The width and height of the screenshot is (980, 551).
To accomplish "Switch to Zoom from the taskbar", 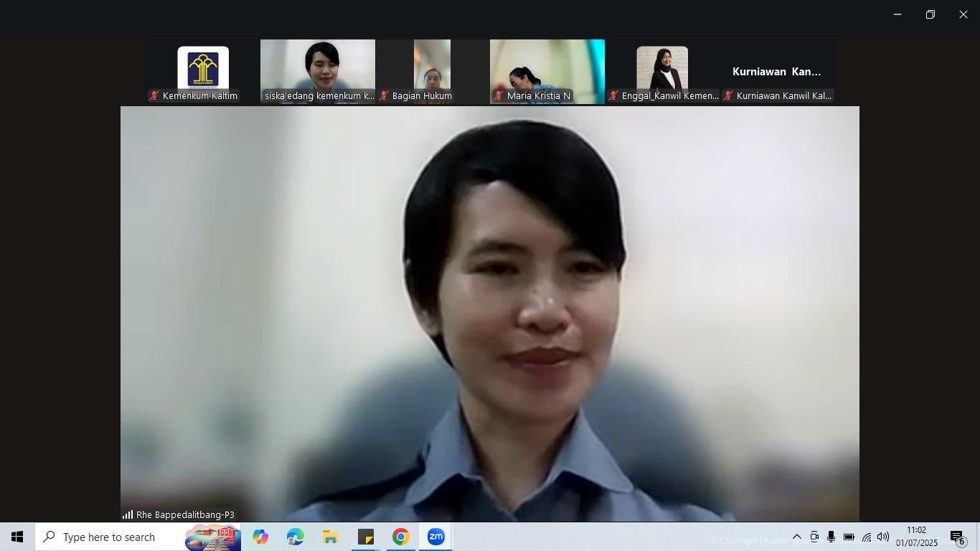I will 435,537.
